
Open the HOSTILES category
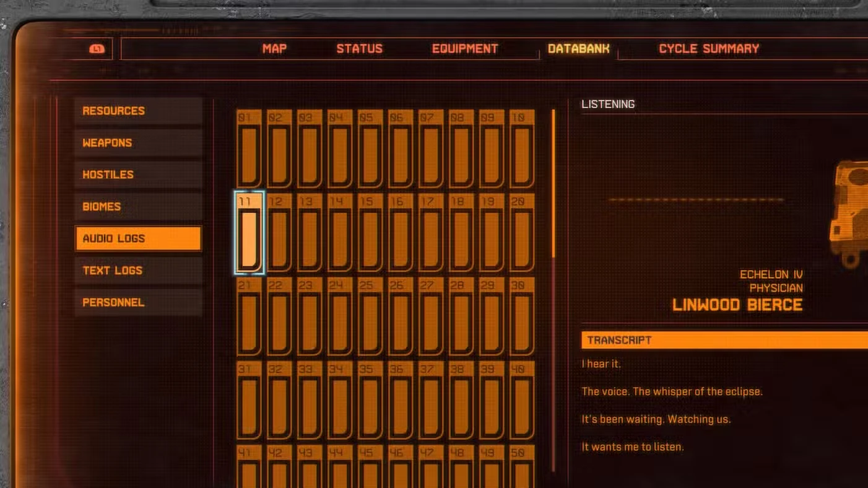click(139, 175)
